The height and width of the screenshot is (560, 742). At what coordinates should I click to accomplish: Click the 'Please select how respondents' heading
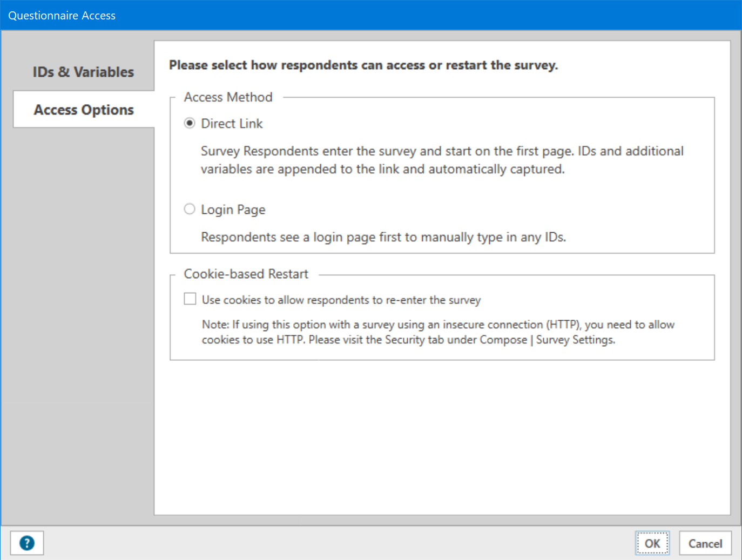[363, 65]
